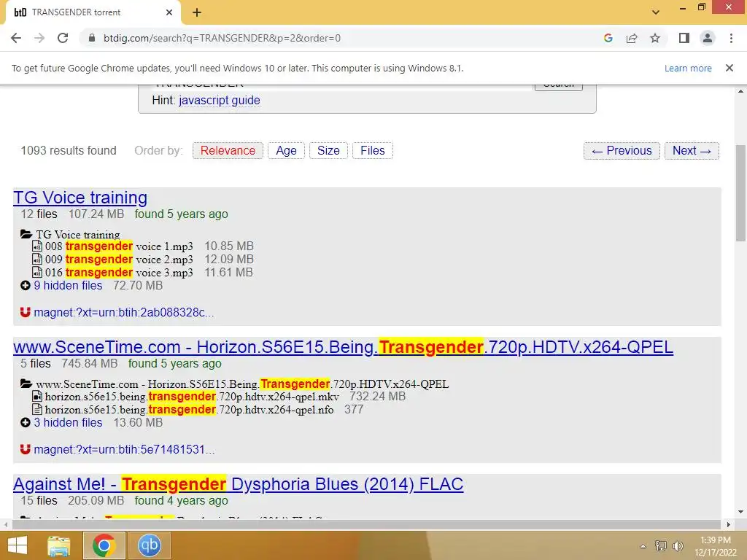Open magnet link 2ab088328c
Viewport: 747px width, 560px height.
pos(124,312)
